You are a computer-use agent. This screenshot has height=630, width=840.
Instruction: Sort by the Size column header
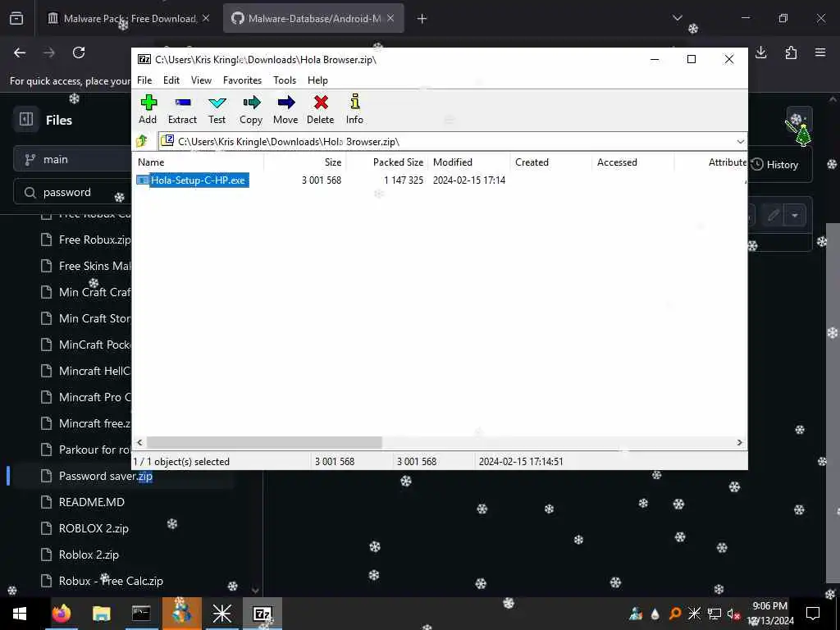(x=305, y=162)
